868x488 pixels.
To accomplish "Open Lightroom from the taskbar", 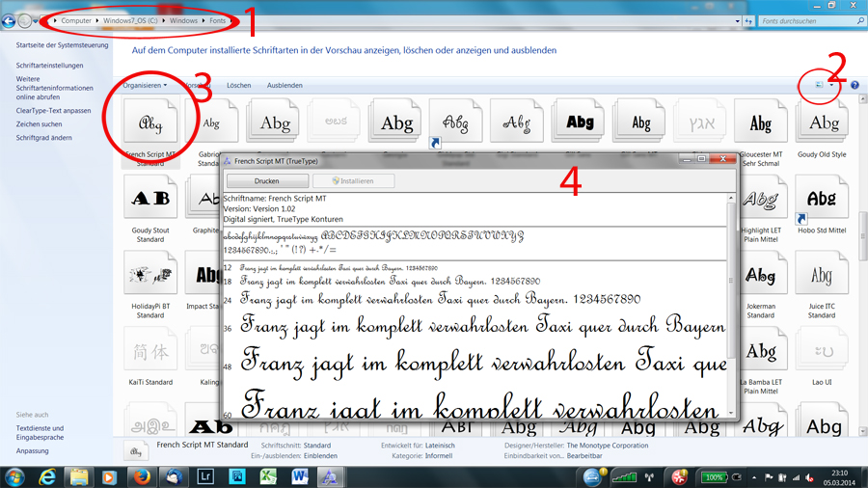I will 205,476.
